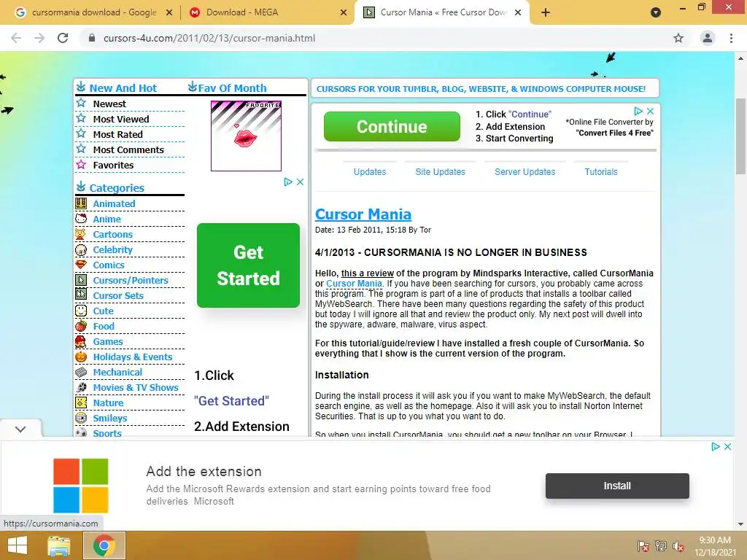Click the page vertical scrollbar thumb
747x560 pixels.
click(x=740, y=136)
